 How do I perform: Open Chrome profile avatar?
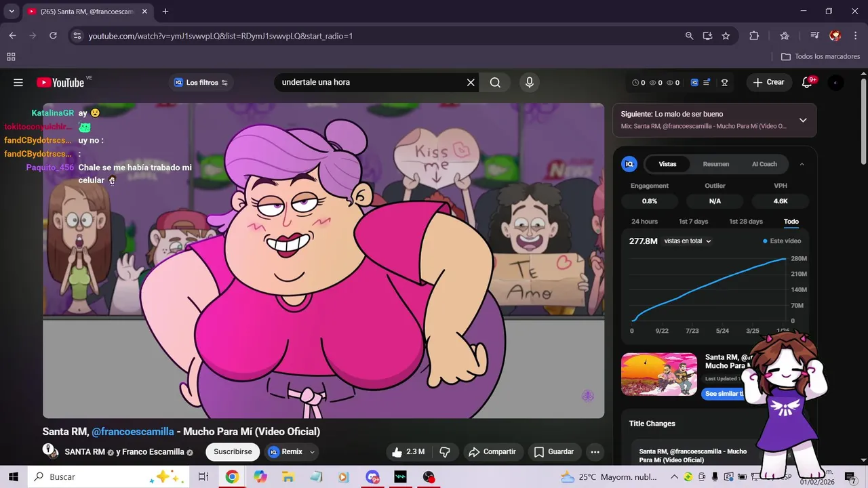835,36
